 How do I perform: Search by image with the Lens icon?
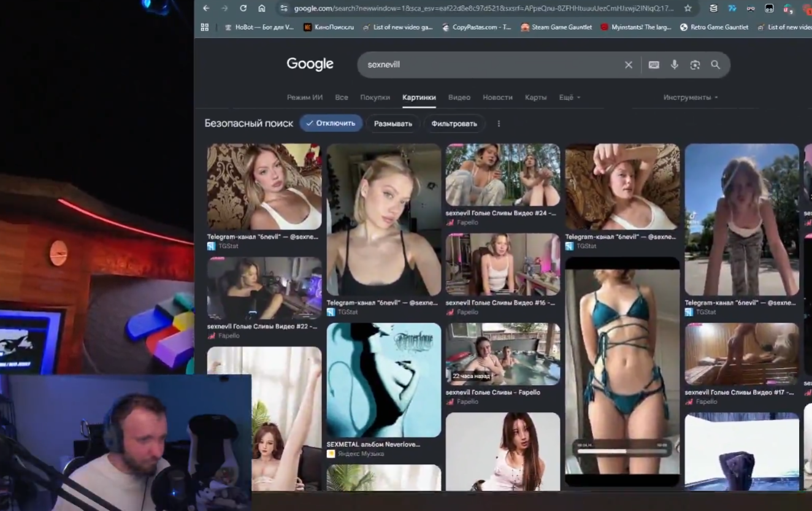[x=695, y=64]
